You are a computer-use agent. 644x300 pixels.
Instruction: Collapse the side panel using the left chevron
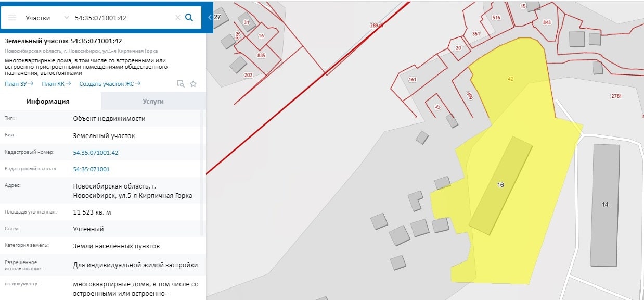click(210, 17)
